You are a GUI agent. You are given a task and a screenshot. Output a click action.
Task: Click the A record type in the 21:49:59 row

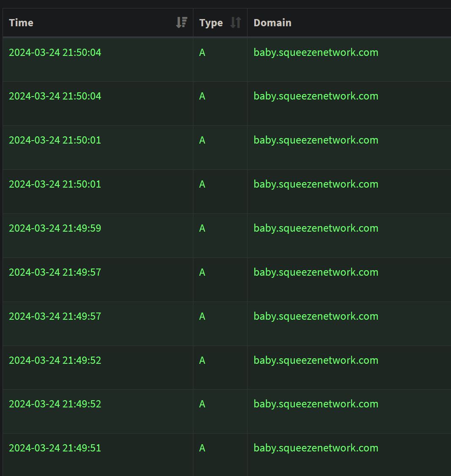click(202, 228)
